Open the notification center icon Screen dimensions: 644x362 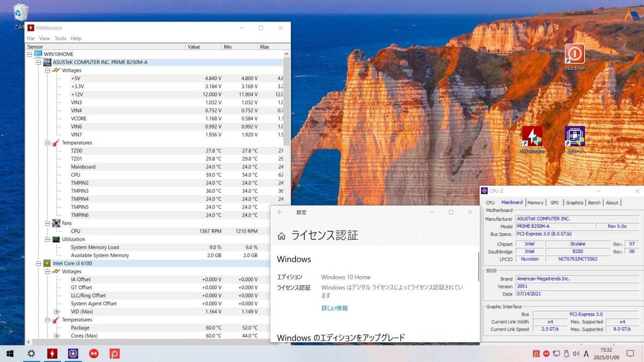click(x=630, y=353)
